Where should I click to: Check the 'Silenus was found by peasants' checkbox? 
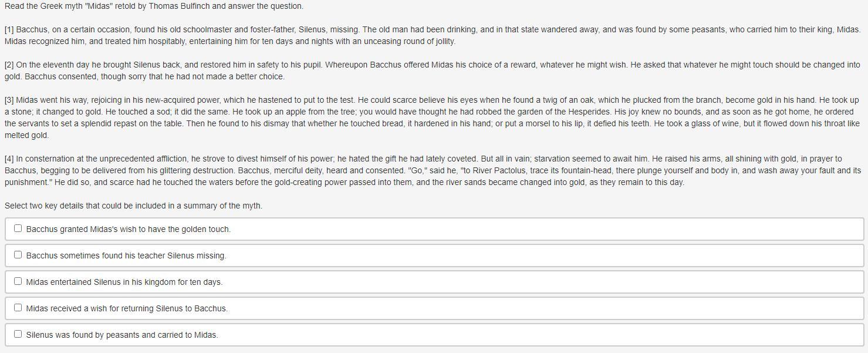[18, 334]
